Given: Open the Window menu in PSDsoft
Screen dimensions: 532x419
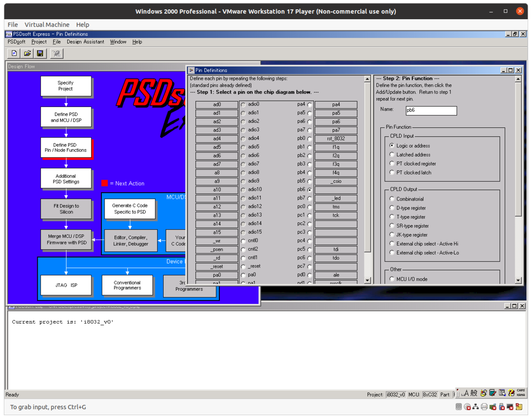Looking at the screenshot, I should 118,42.
